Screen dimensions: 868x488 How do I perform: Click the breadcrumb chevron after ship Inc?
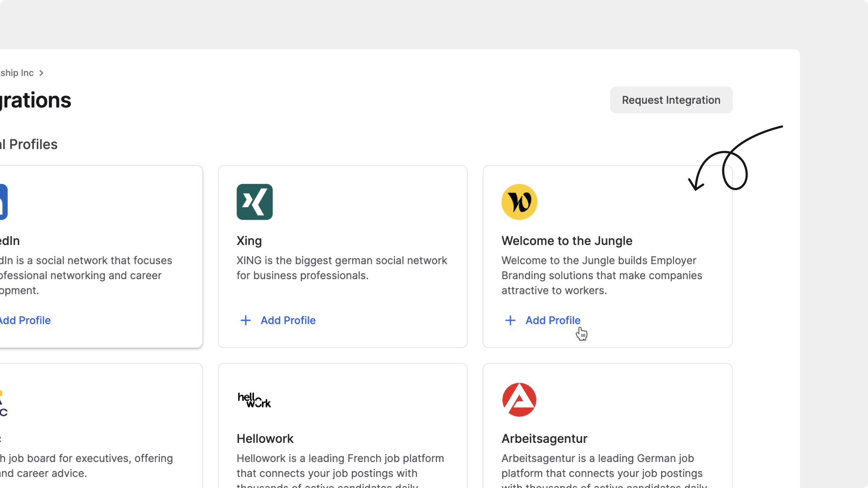(41, 73)
